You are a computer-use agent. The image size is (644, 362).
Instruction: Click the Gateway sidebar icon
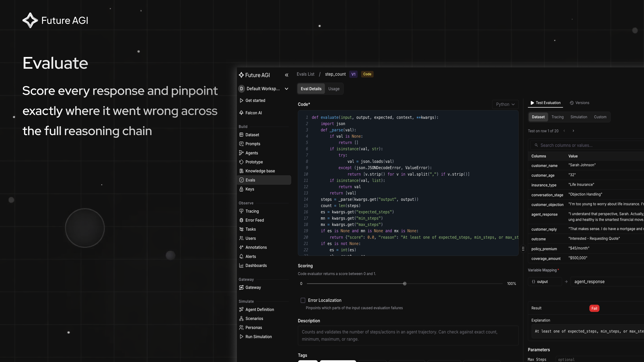[241, 288]
